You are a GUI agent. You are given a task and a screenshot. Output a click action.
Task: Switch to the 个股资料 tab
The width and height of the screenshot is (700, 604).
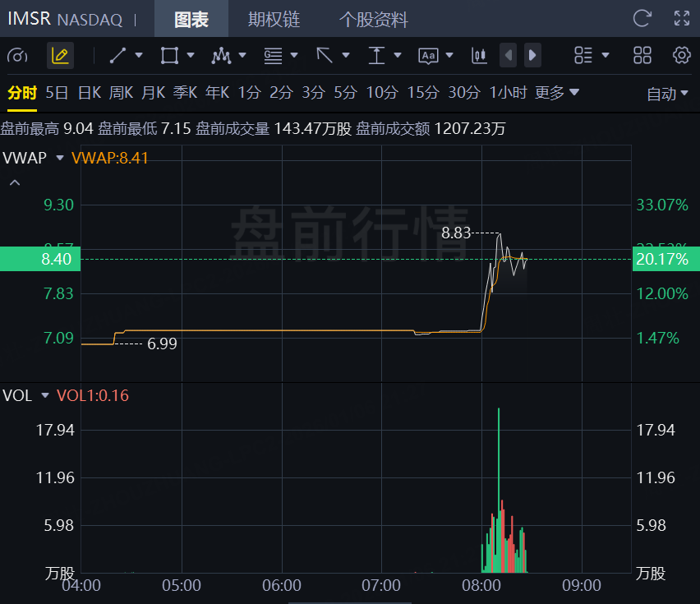373,19
